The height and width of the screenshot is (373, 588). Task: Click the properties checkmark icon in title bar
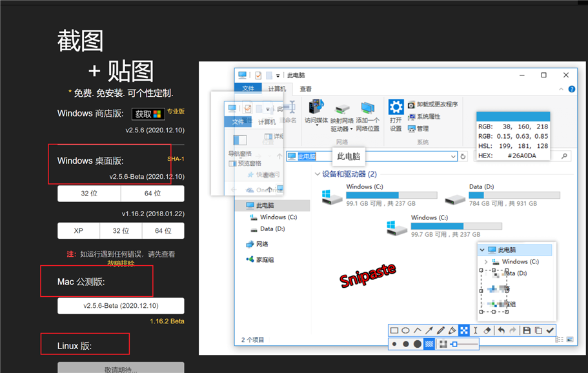[258, 76]
